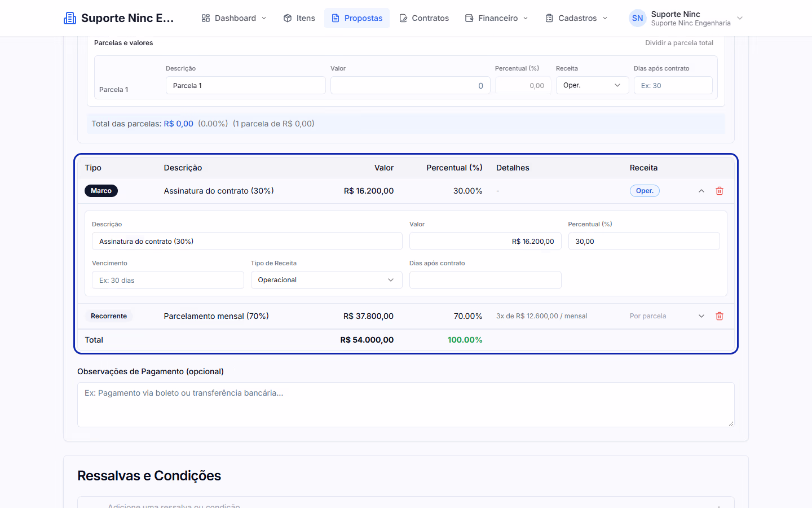
Task: Click the Percentual field showing 30,00
Action: [644, 241]
